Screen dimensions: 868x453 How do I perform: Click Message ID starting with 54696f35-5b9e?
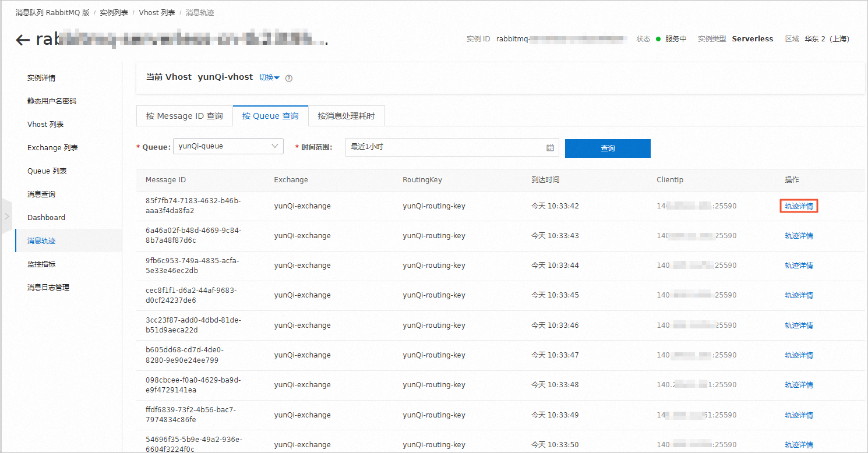point(194,444)
